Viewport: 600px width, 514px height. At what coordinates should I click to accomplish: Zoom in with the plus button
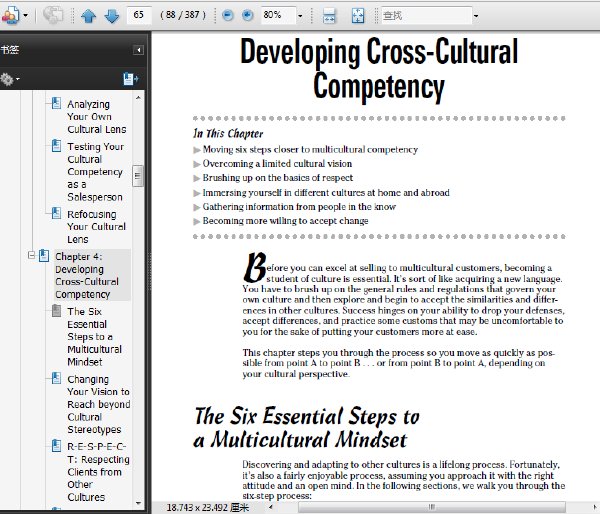[x=248, y=15]
